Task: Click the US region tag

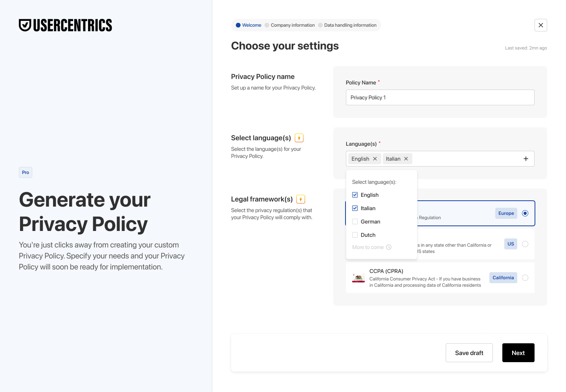Action: pyautogui.click(x=511, y=244)
